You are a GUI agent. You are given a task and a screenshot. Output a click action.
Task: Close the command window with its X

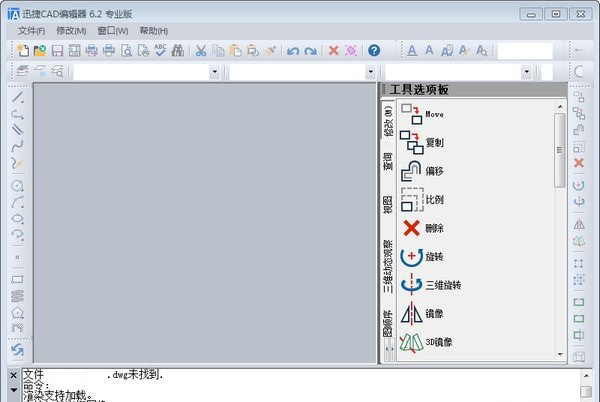point(13,376)
